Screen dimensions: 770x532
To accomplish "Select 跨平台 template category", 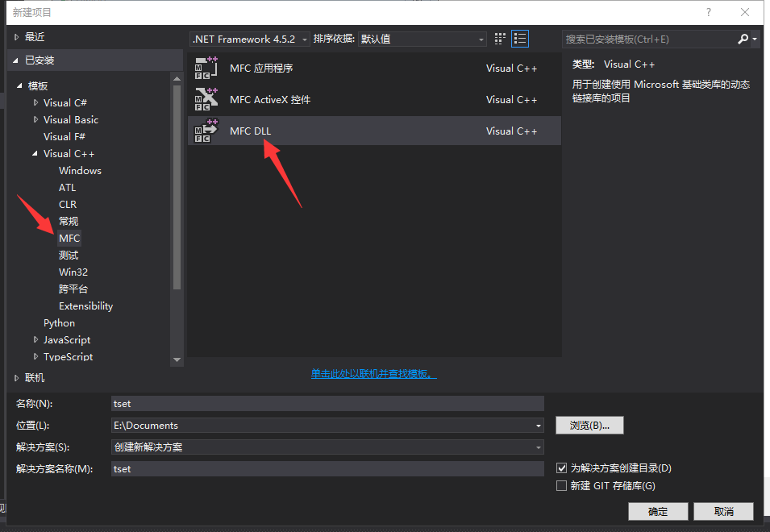I will coord(73,289).
